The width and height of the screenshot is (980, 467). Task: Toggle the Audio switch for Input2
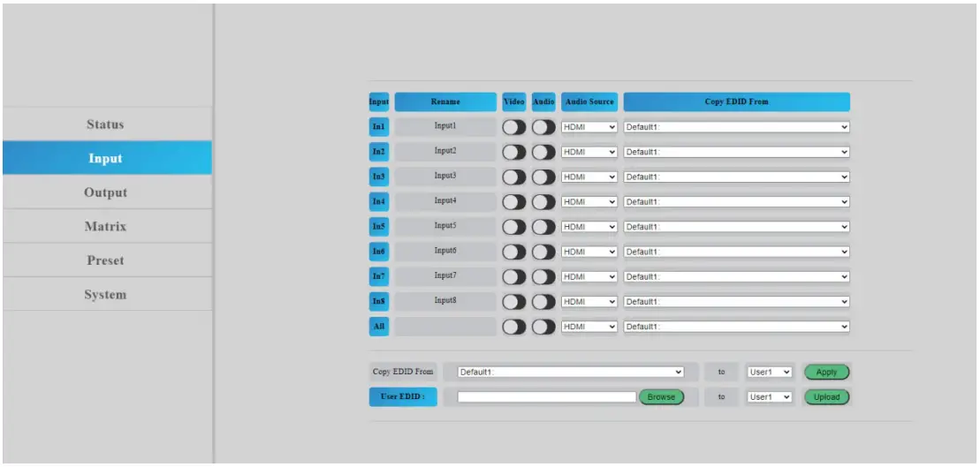[543, 152]
